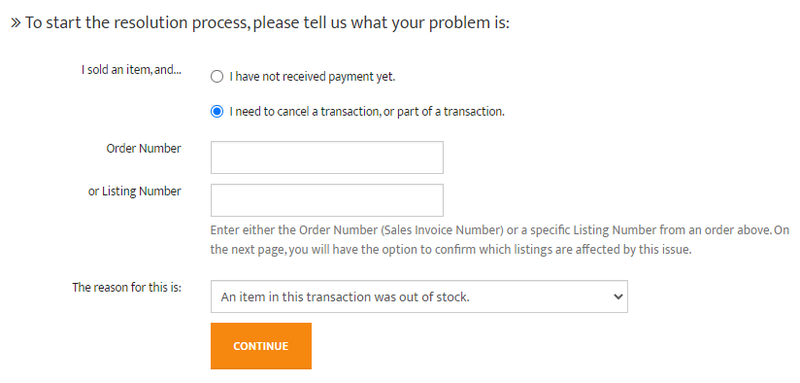Select the "I have not received payment yet" radio button
The image size is (800, 383).
pyautogui.click(x=217, y=77)
